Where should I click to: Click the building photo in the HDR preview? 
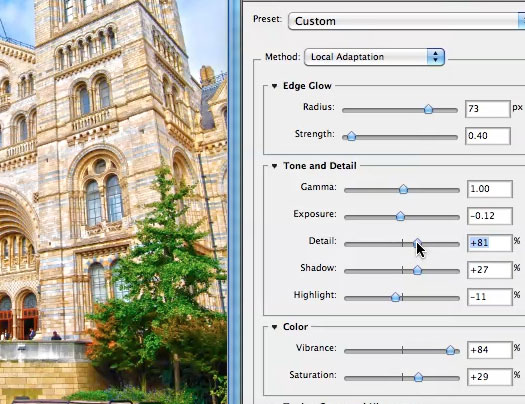[114, 201]
